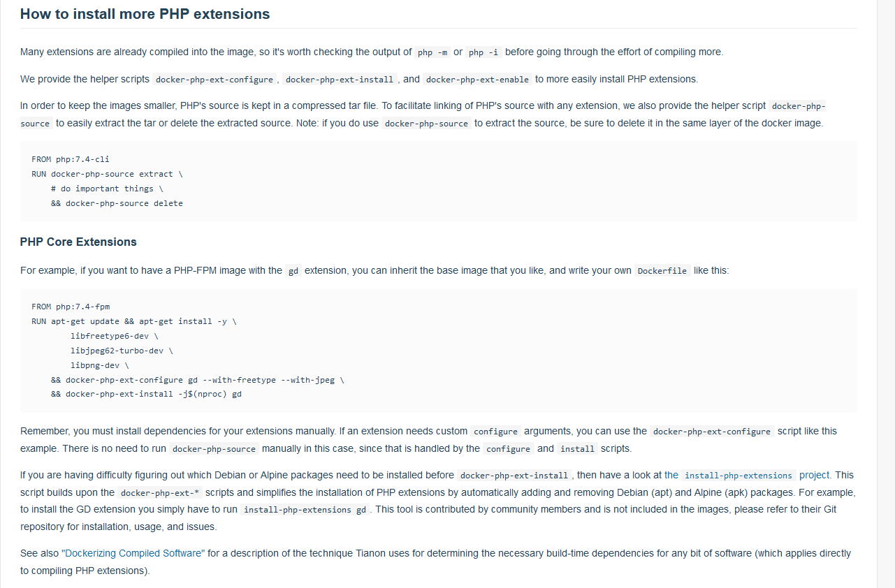Viewport: 895px width, 588px height.
Task: Click the "libpng-dev \" code line
Action: (100, 365)
